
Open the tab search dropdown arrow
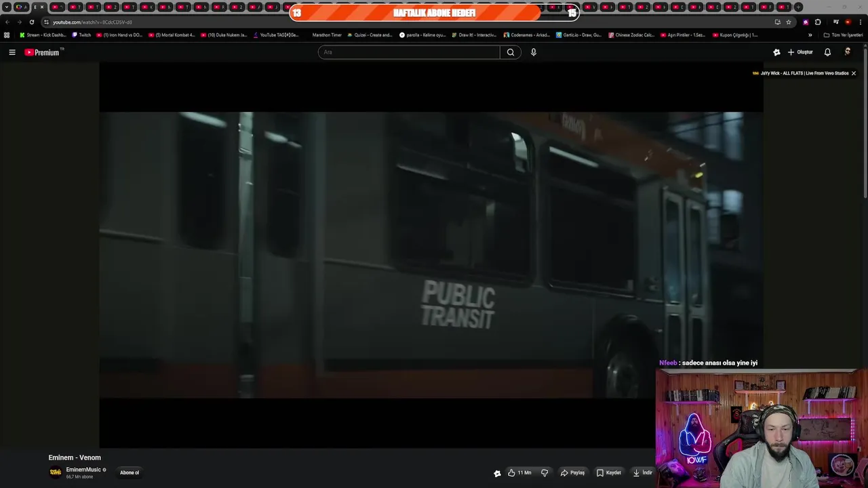point(7,7)
